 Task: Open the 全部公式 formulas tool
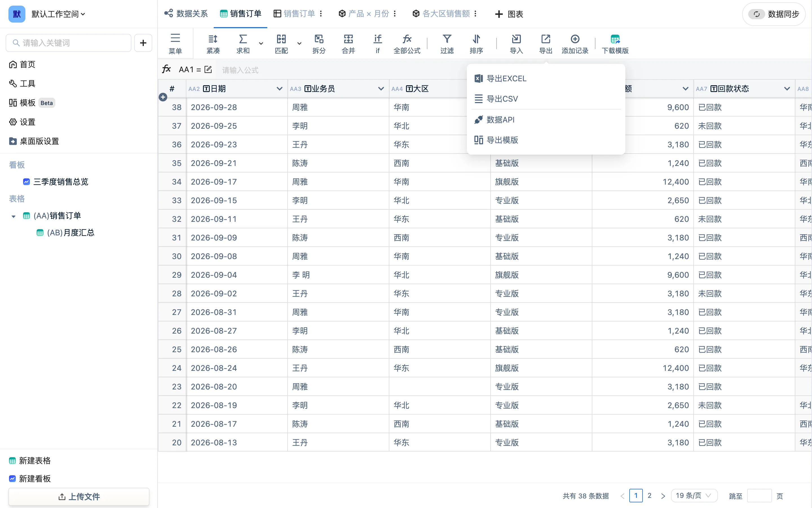tap(407, 44)
